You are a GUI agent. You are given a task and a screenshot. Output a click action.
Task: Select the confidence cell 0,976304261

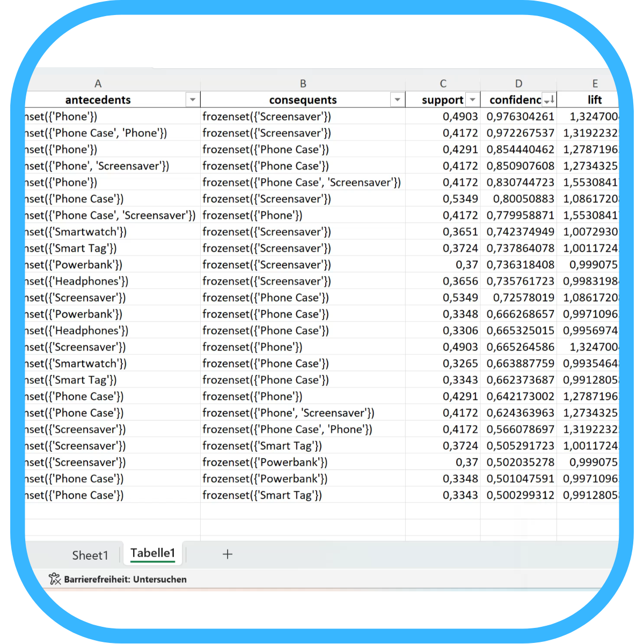[x=520, y=116]
